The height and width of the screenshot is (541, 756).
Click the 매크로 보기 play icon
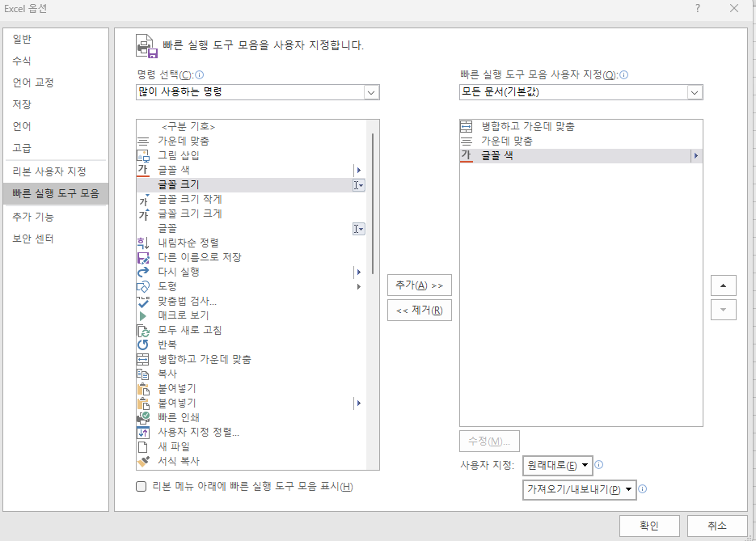point(143,316)
